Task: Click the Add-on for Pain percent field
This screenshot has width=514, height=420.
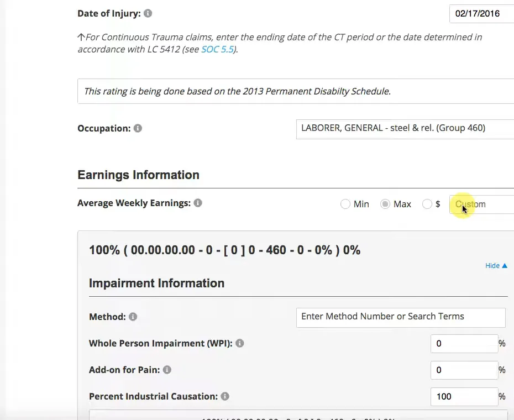Action: click(464, 370)
